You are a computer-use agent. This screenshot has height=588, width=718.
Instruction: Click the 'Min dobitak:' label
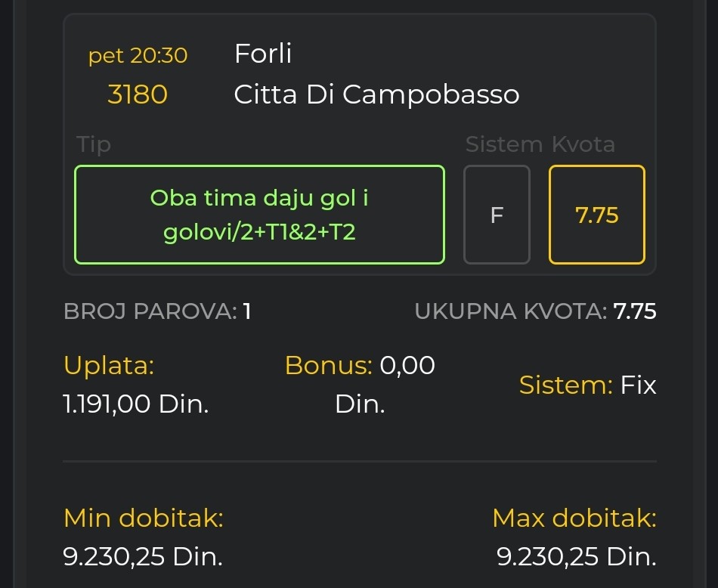(144, 518)
